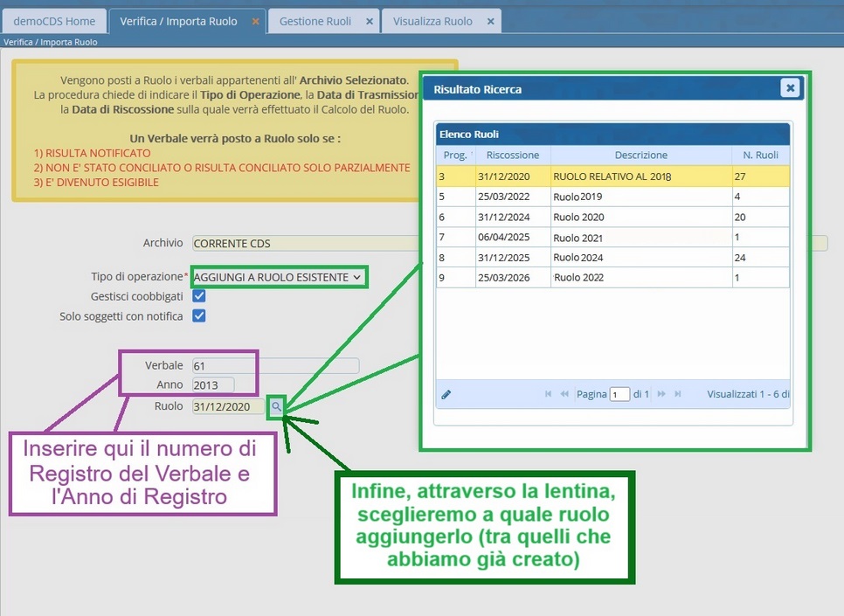This screenshot has width=844, height=616.
Task: Toggle the Gestisci coobbligati checkbox
Action: 199,296
